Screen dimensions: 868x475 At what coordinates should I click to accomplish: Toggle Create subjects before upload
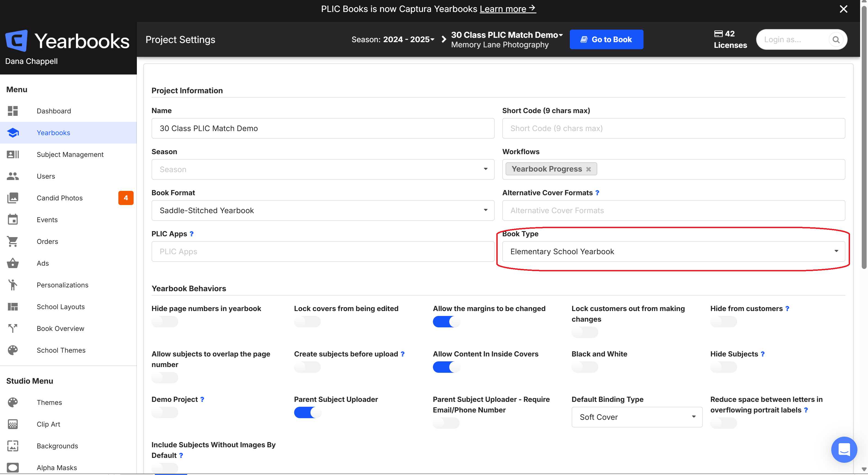pyautogui.click(x=307, y=367)
